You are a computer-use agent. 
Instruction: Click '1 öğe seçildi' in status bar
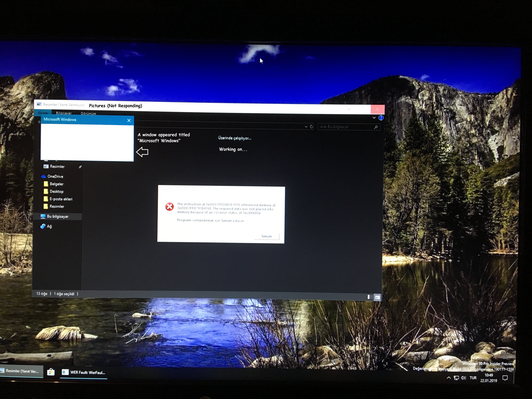click(x=64, y=294)
